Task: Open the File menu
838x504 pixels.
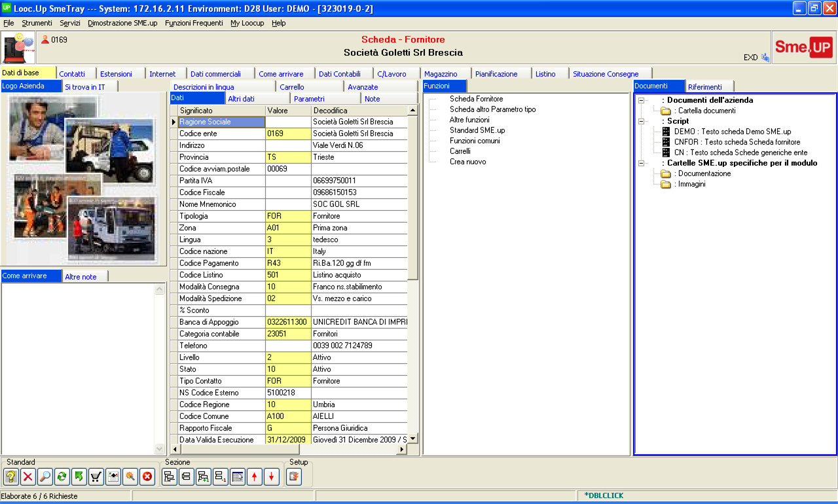Action: click(9, 23)
